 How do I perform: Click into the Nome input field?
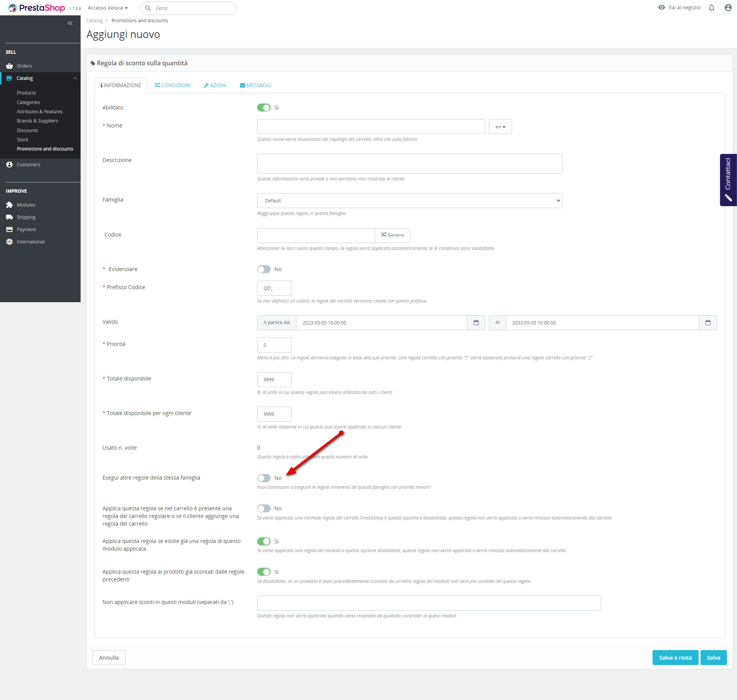(371, 127)
